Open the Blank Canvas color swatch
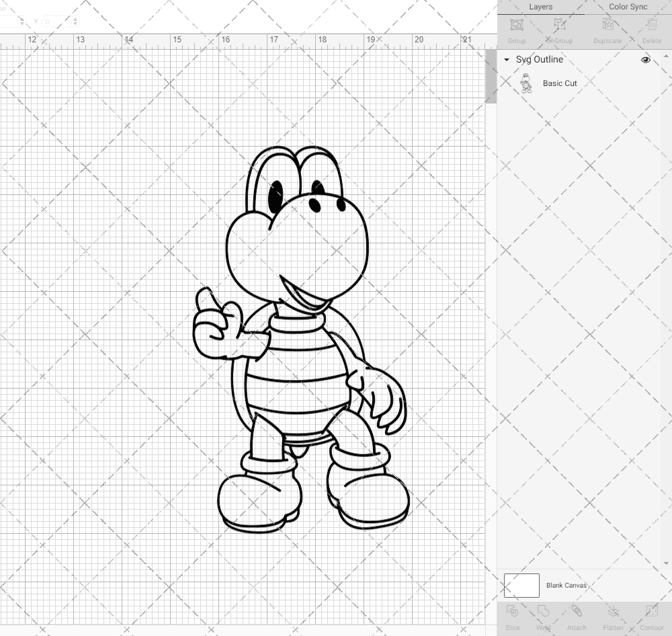Screen dimensions: 672x636 (x=521, y=585)
